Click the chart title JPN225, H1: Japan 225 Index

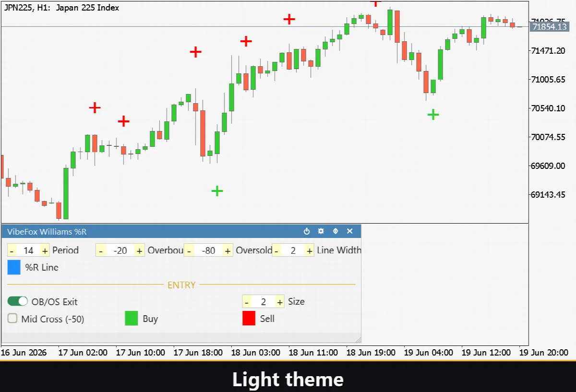[x=61, y=8]
